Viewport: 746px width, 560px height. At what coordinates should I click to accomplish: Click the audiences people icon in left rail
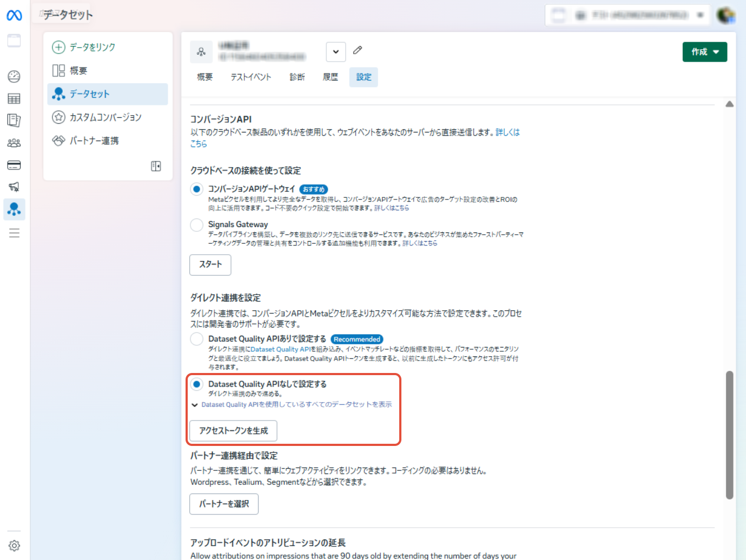point(14,143)
